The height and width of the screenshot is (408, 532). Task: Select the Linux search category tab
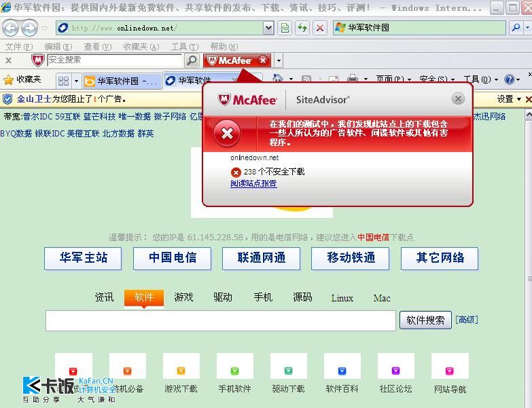tap(342, 298)
